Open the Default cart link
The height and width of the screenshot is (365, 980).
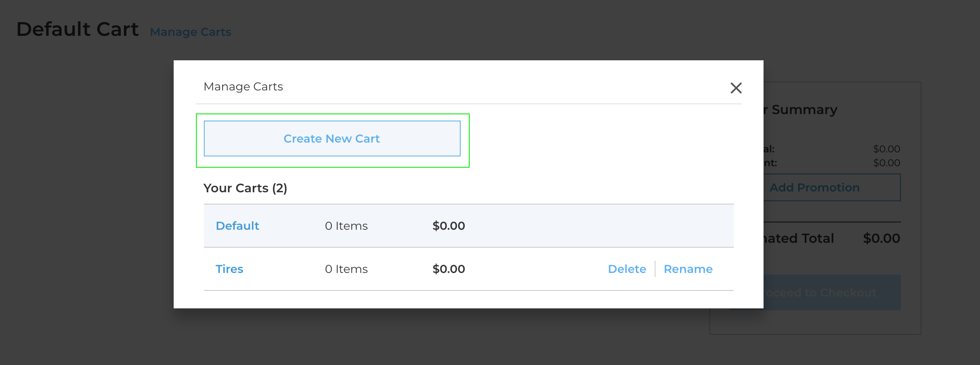point(237,226)
